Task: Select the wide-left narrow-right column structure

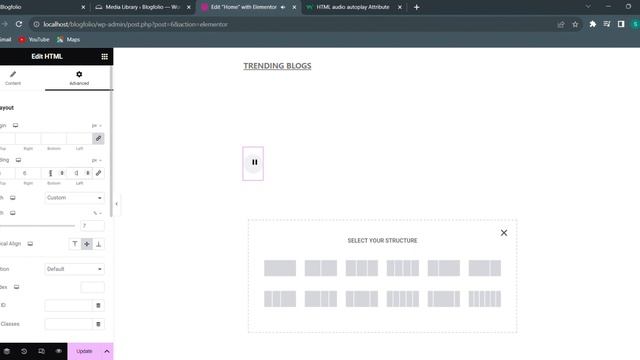Action: tap(484, 268)
